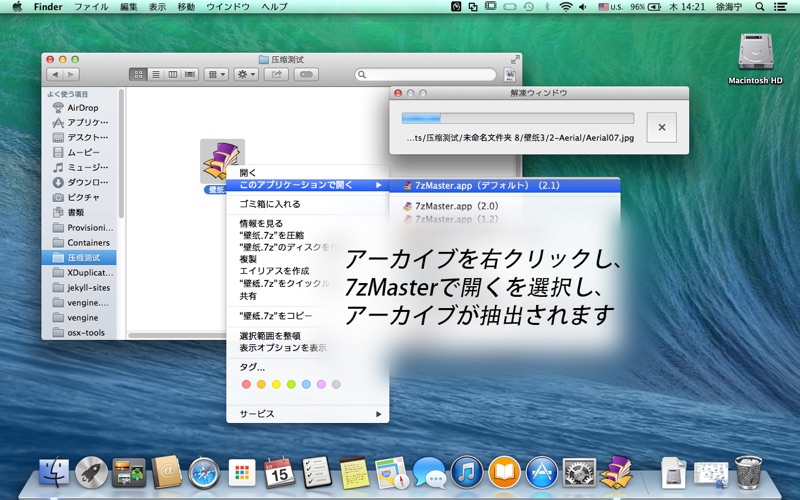Open System Preferences gear in Dock
This screenshot has width=800, height=500.
click(x=579, y=472)
